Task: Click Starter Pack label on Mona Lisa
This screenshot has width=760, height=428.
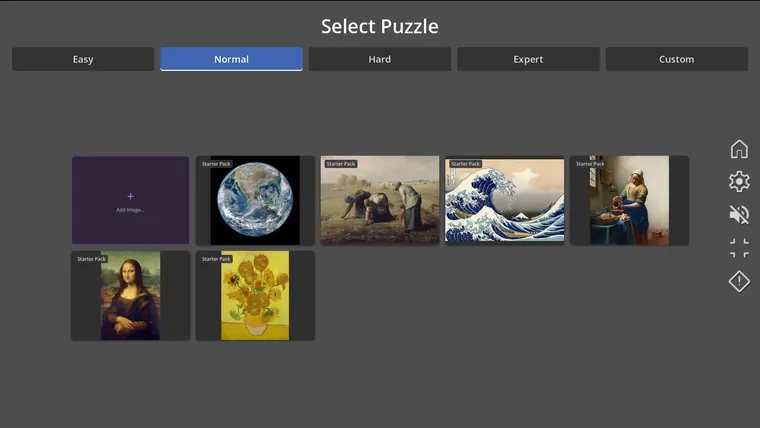Action: (x=92, y=259)
